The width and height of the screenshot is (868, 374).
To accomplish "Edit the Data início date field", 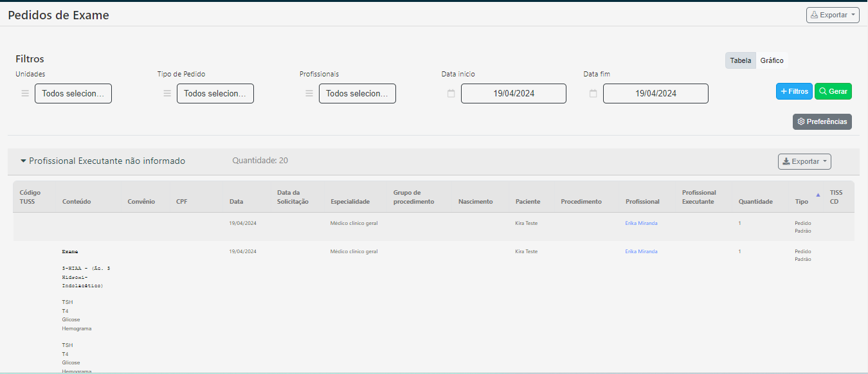I will coord(514,93).
